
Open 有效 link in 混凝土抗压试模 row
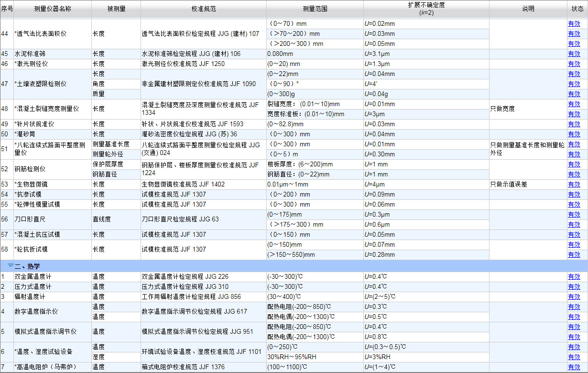[574, 234]
